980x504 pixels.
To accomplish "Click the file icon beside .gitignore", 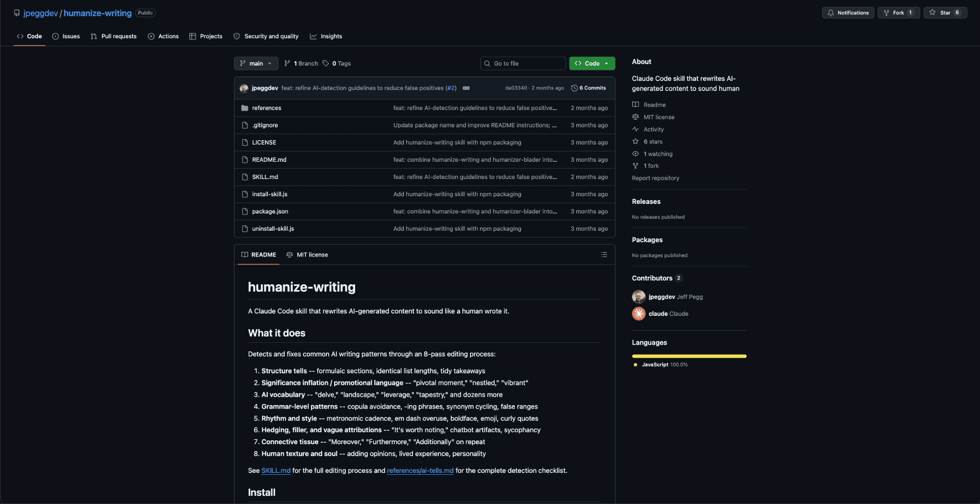I will coord(245,125).
